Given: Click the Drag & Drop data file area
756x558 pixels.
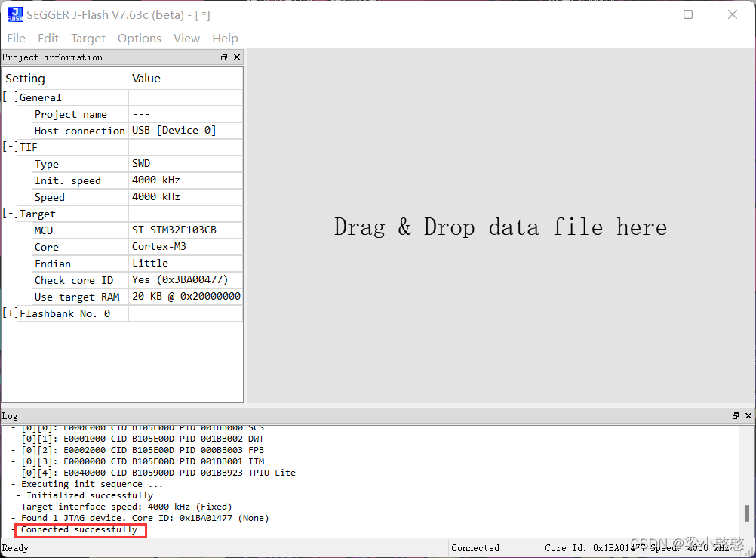Looking at the screenshot, I should pyautogui.click(x=501, y=227).
